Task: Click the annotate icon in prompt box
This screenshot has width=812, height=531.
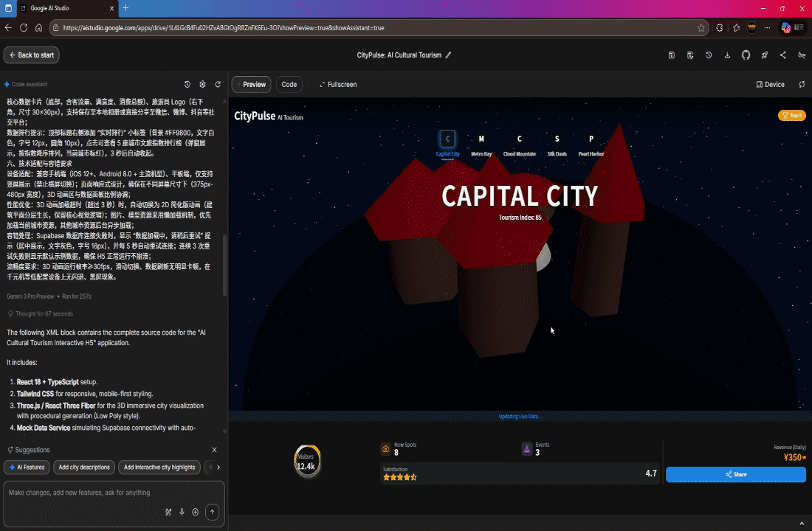Action: pyautogui.click(x=168, y=512)
